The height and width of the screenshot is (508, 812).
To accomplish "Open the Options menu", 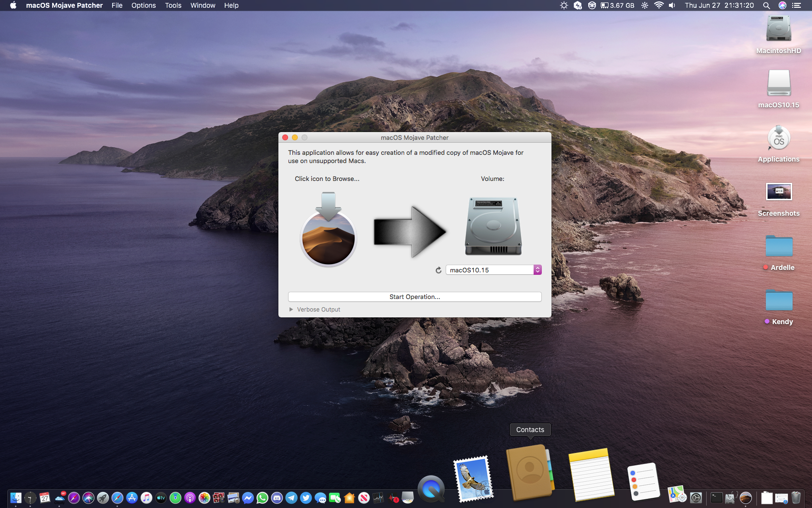I will pos(144,5).
